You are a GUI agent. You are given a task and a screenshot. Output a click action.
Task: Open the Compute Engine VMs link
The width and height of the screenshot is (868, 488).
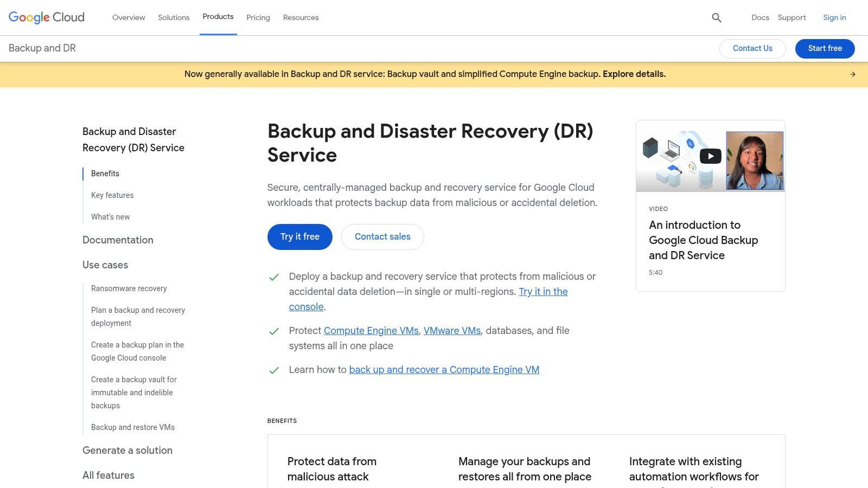[371, 331]
